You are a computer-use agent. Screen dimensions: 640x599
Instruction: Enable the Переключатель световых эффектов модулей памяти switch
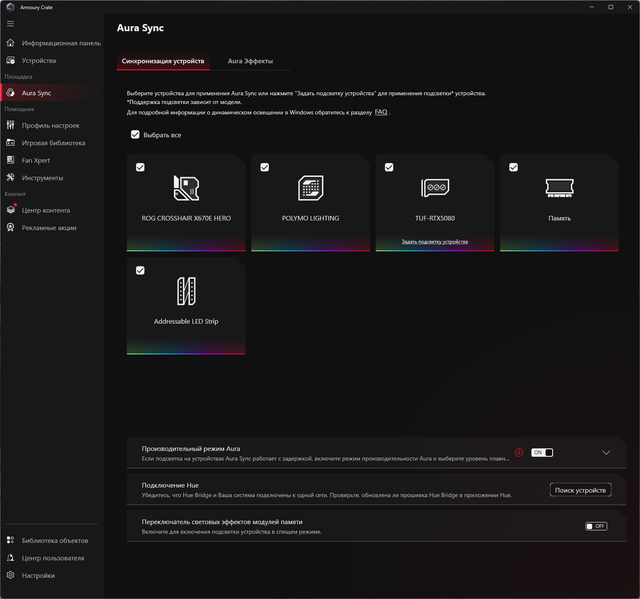coord(596,526)
